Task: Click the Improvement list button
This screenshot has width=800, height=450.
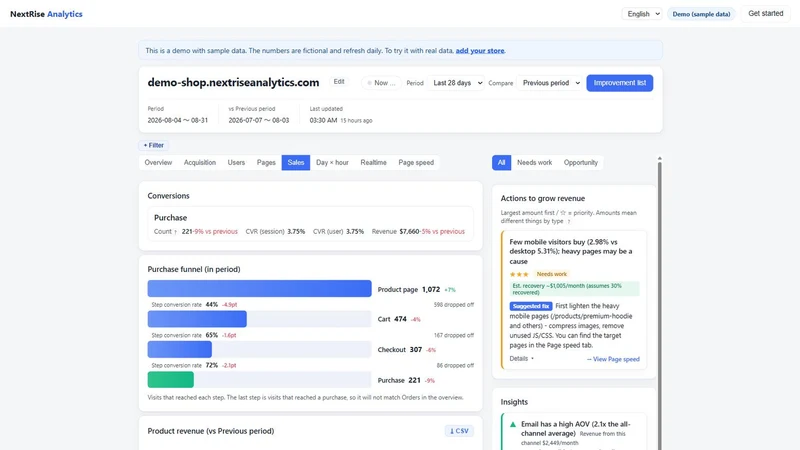Action: [619, 83]
